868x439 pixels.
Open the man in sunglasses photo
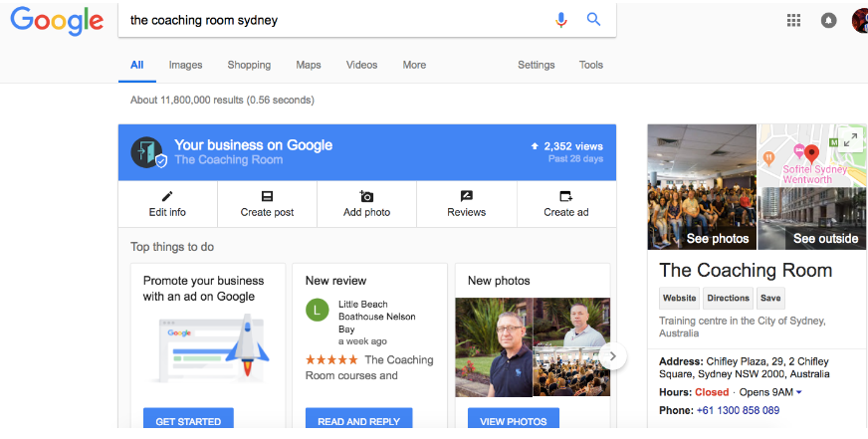[x=494, y=347]
